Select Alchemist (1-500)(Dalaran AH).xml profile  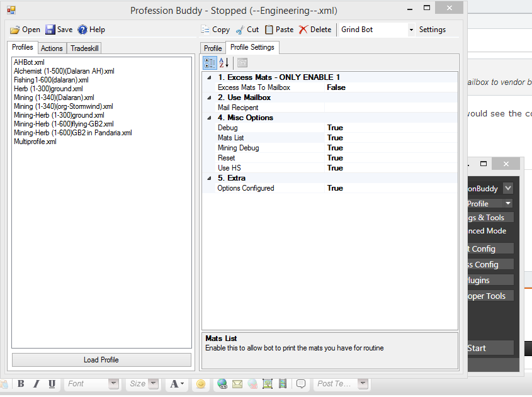(x=64, y=71)
